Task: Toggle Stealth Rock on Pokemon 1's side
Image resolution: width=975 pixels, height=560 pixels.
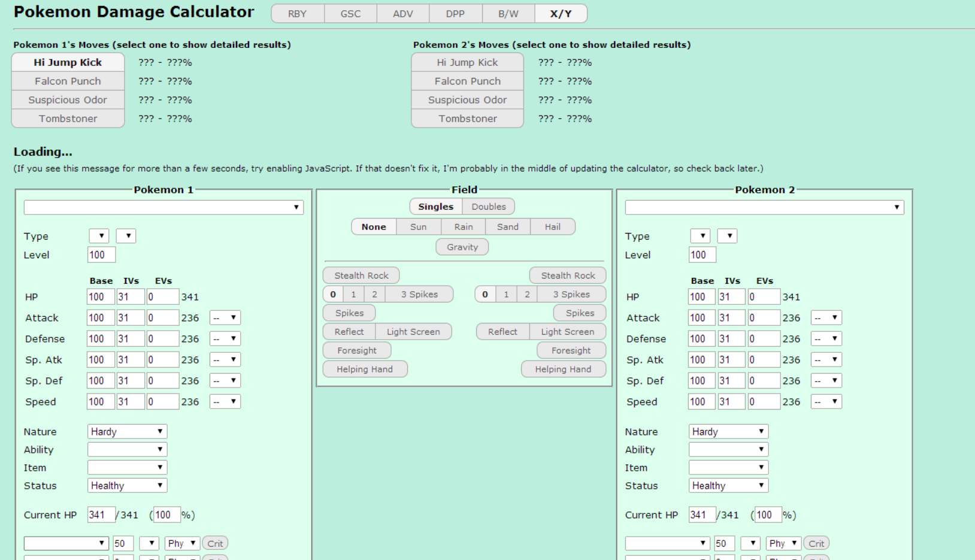Action: point(361,276)
